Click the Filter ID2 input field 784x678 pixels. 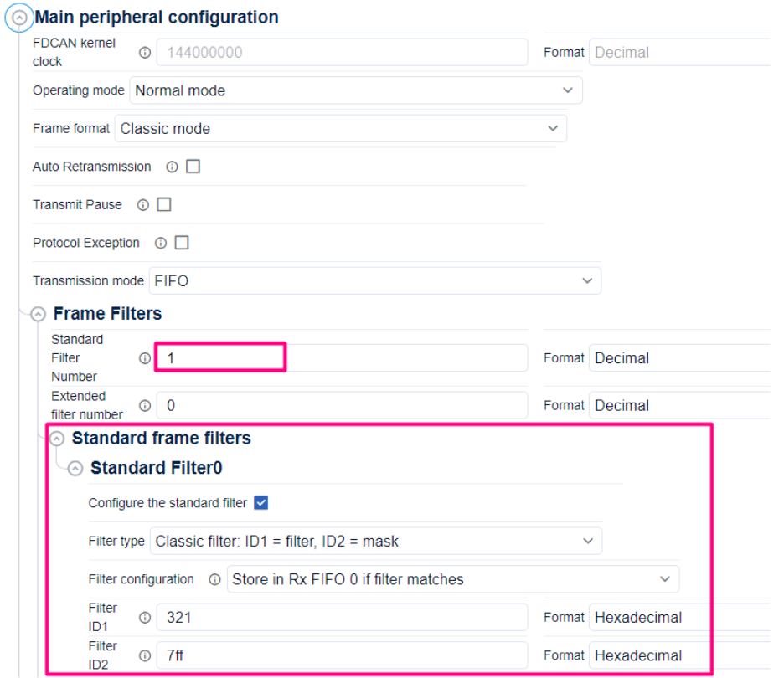click(x=342, y=655)
